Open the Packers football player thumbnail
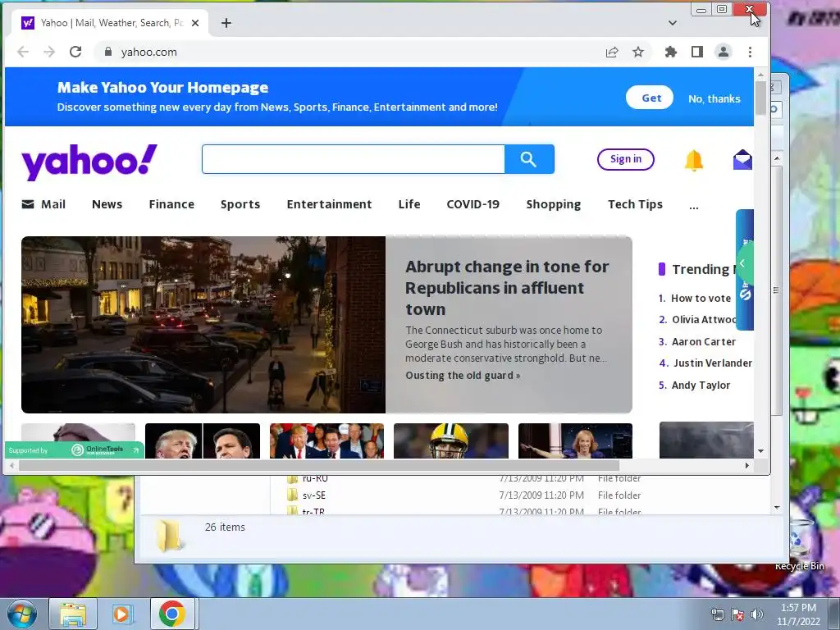The height and width of the screenshot is (630, 840). point(451,441)
